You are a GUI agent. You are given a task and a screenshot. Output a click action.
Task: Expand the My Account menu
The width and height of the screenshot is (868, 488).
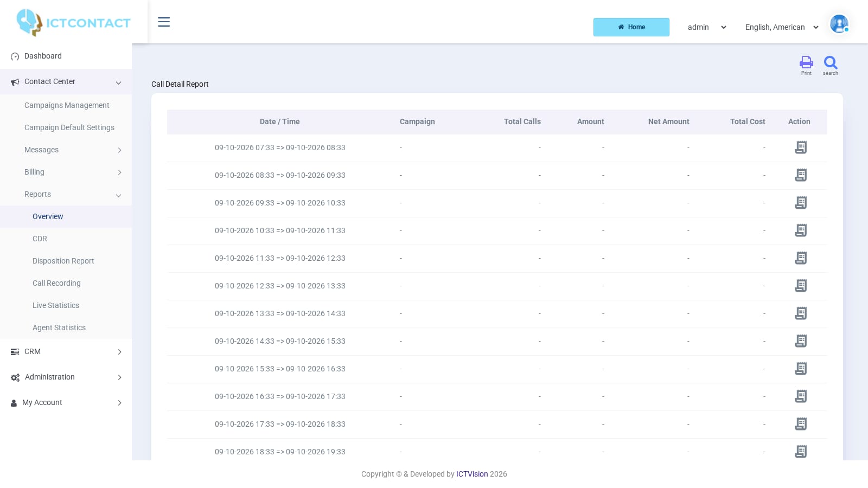click(66, 402)
